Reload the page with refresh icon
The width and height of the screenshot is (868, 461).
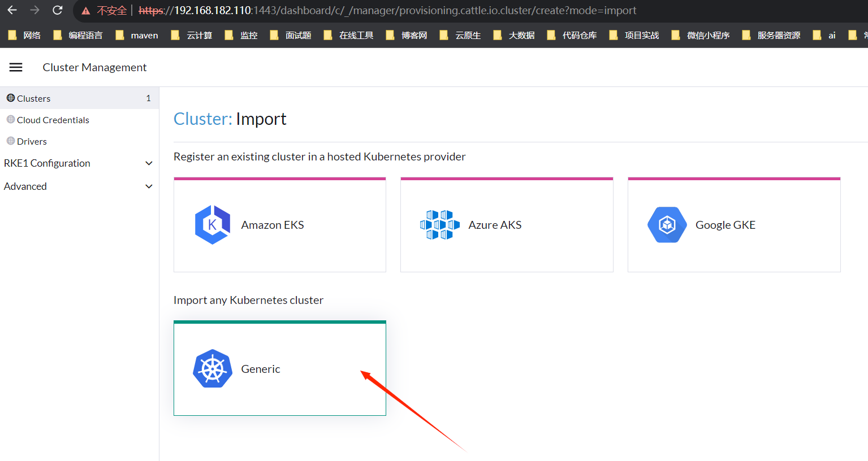(x=57, y=10)
